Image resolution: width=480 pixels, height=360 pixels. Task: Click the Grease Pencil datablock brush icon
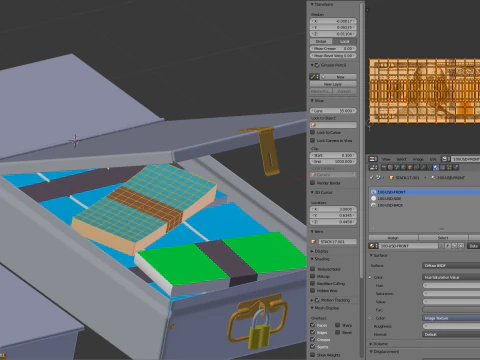[x=314, y=77]
